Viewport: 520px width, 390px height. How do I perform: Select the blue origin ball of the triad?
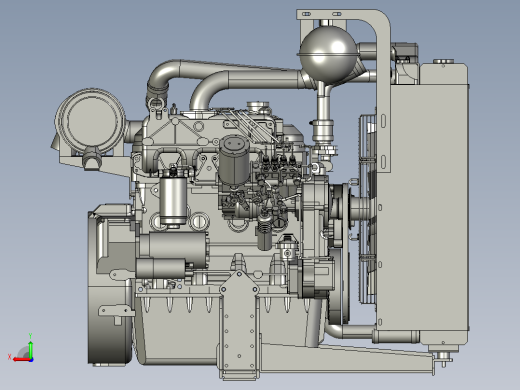tap(31, 360)
